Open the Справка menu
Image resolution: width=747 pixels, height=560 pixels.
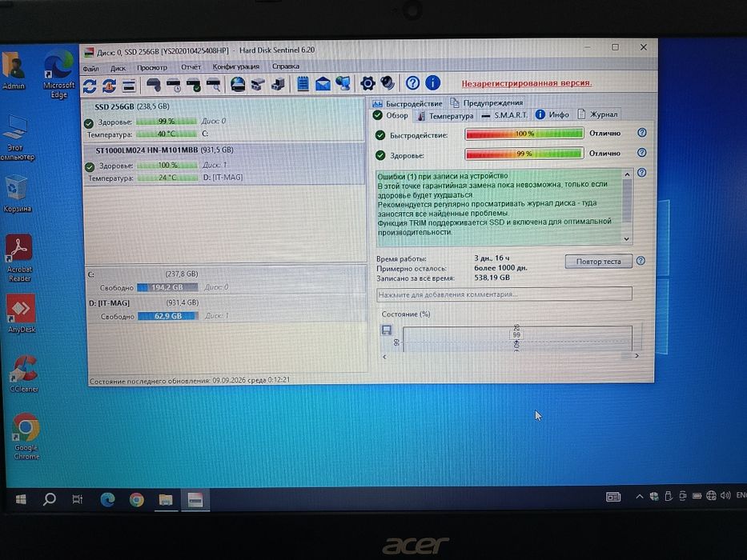pos(286,66)
